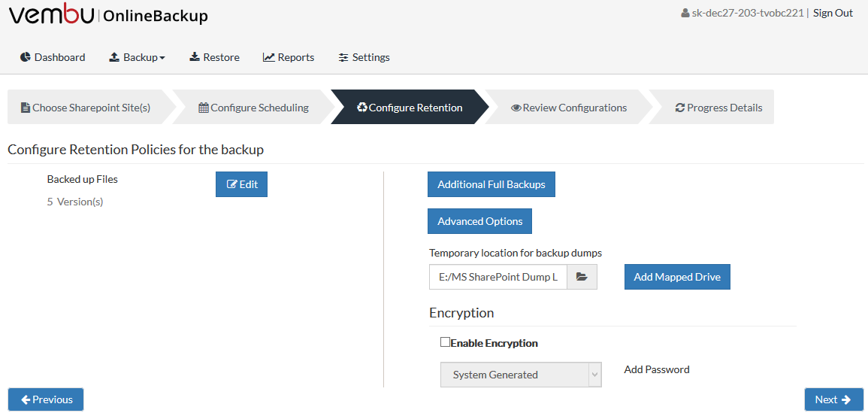Open the System Generated password dropdown

[521, 375]
